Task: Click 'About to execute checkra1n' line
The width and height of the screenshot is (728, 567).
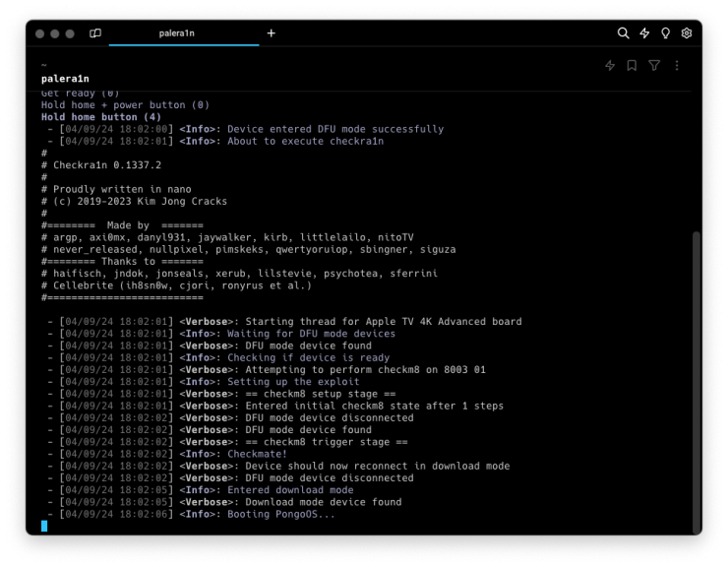Action: coord(305,142)
